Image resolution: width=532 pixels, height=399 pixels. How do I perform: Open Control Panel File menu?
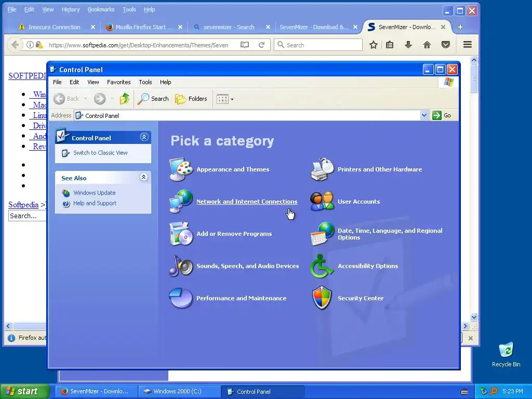57,82
